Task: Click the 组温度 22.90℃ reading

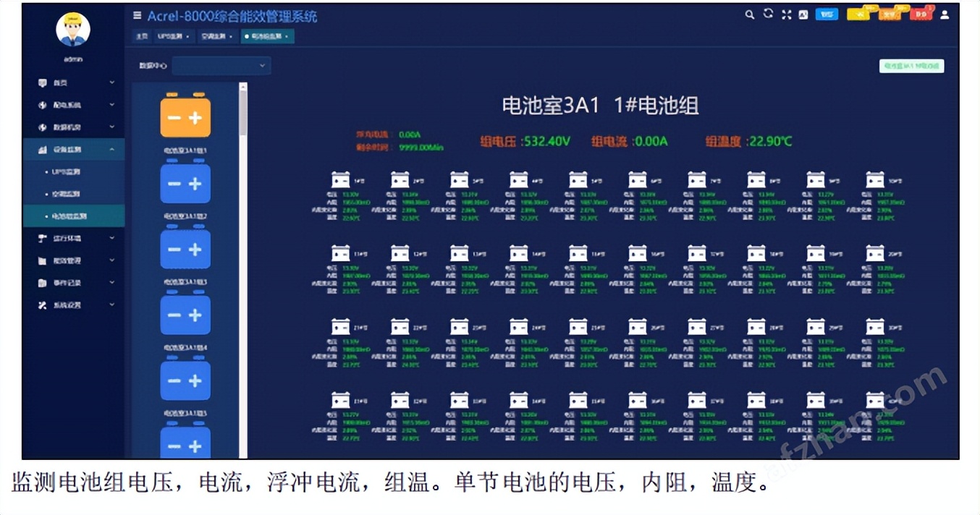Action: 748,141
